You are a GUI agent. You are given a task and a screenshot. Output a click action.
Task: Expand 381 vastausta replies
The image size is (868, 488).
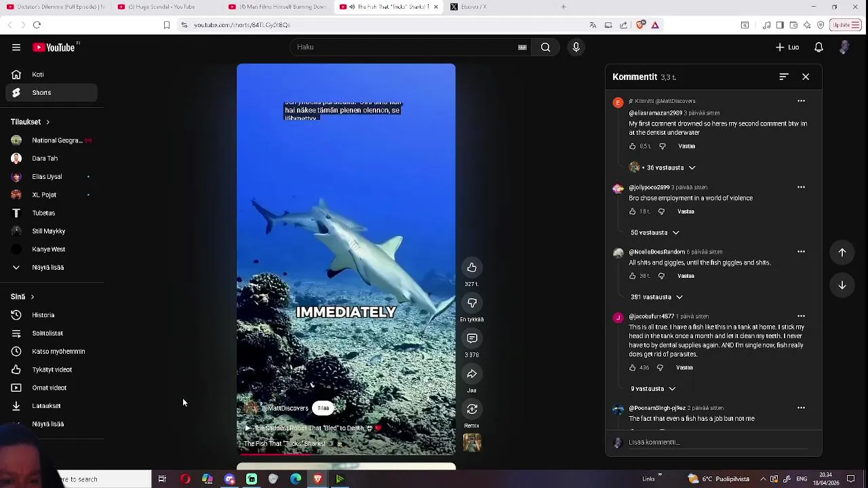pos(657,297)
